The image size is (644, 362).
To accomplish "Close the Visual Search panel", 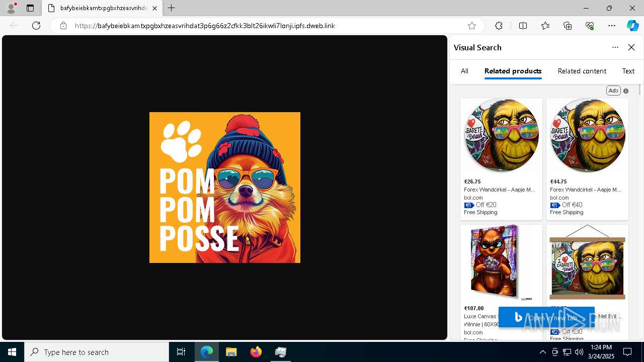I will [631, 47].
